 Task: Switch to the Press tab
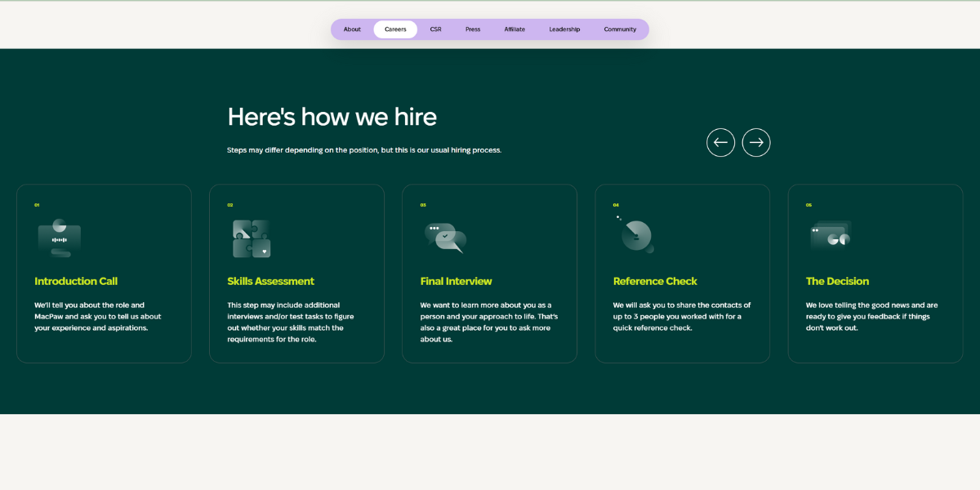(x=472, y=29)
